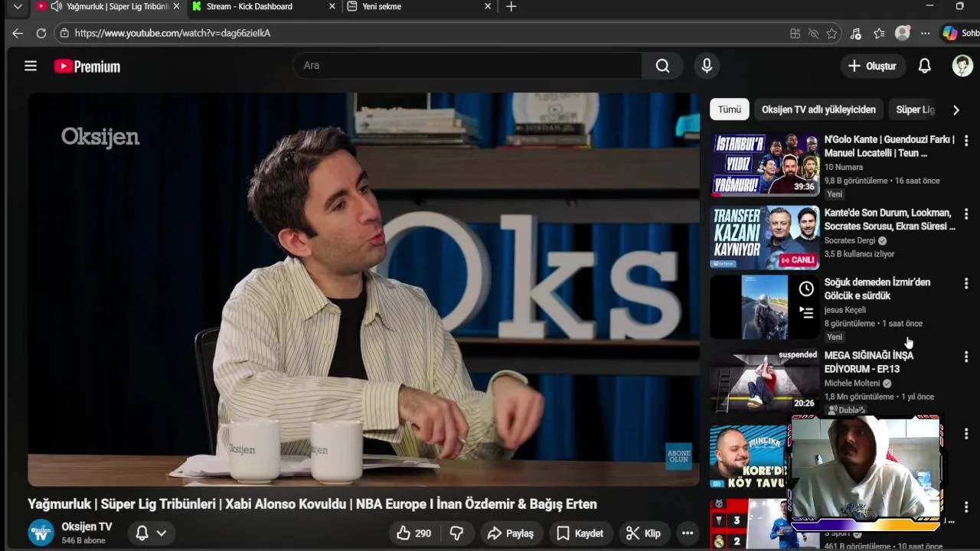Image resolution: width=980 pixels, height=551 pixels.
Task: Mute the YouTube tab via speaker icon
Action: [x=56, y=6]
